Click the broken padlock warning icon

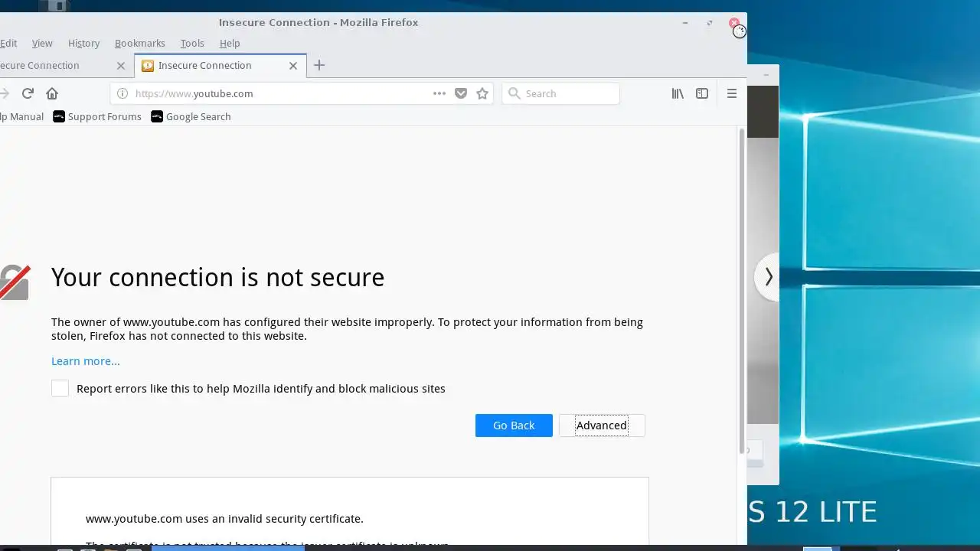[15, 282]
